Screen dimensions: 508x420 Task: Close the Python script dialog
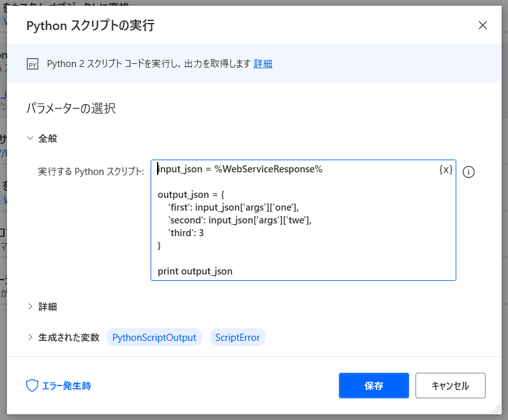(x=482, y=26)
